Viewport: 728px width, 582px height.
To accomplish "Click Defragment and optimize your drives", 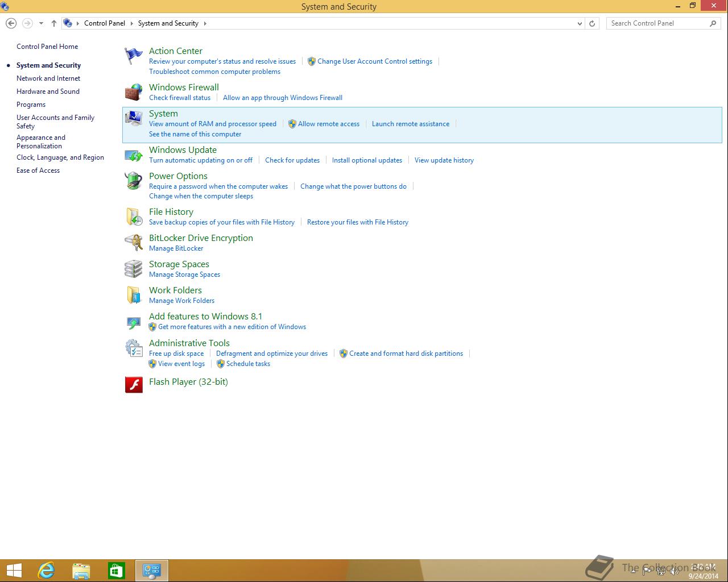I will click(272, 354).
